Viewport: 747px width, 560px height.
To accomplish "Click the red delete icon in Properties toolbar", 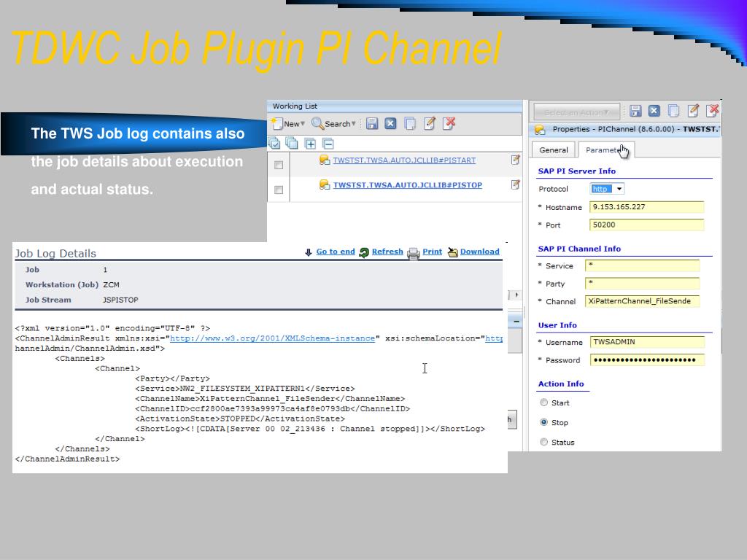I will pos(713,111).
